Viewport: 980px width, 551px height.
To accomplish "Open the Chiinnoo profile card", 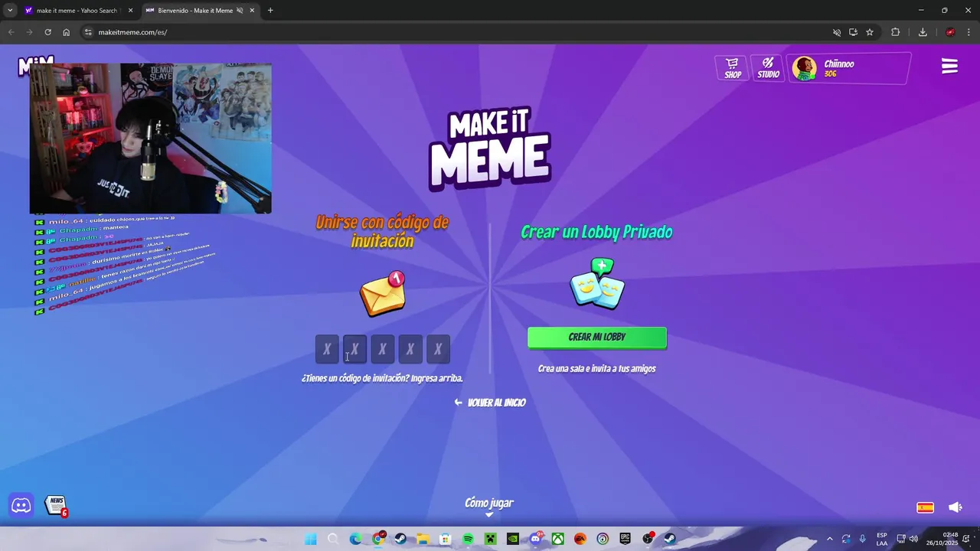I will click(x=850, y=68).
